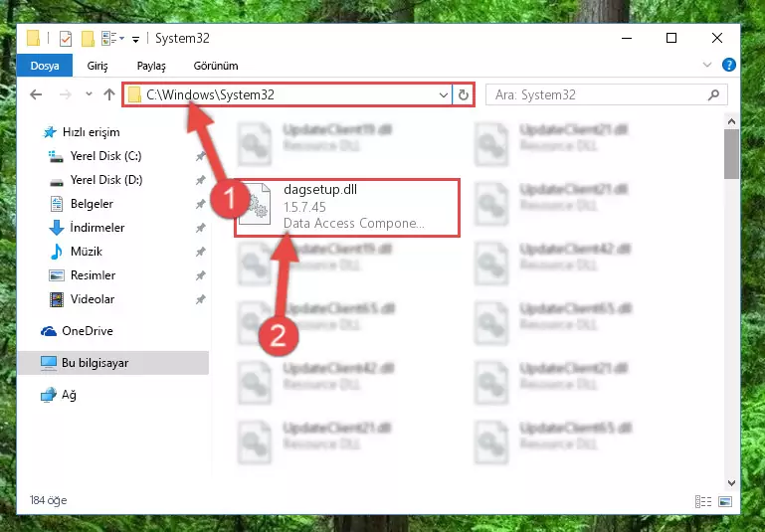This screenshot has height=532, width=765.
Task: Select Hızlı erişim in the navigation pane
Action: click(92, 132)
